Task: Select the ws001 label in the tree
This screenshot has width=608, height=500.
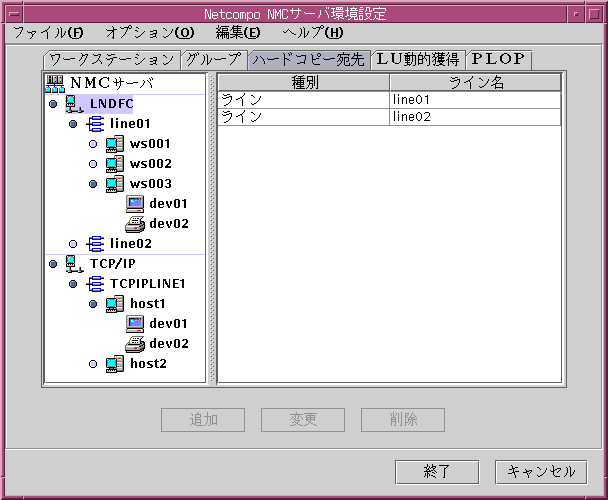Action: coord(150,144)
